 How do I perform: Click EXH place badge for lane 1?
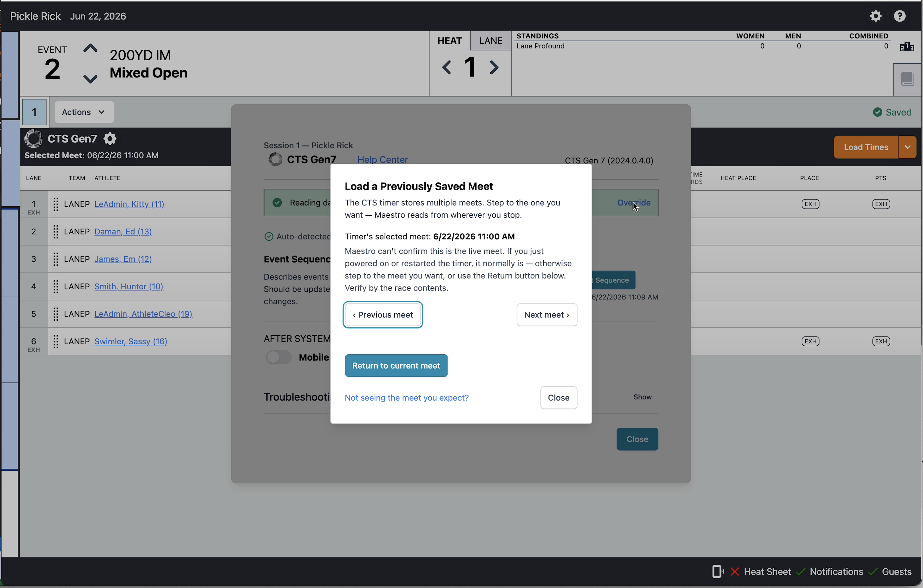[x=810, y=204]
